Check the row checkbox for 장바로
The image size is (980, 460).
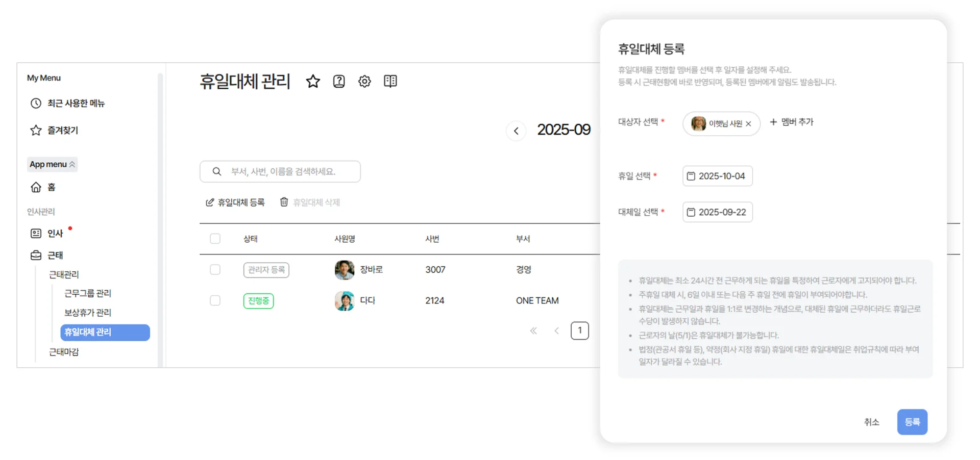tap(215, 270)
